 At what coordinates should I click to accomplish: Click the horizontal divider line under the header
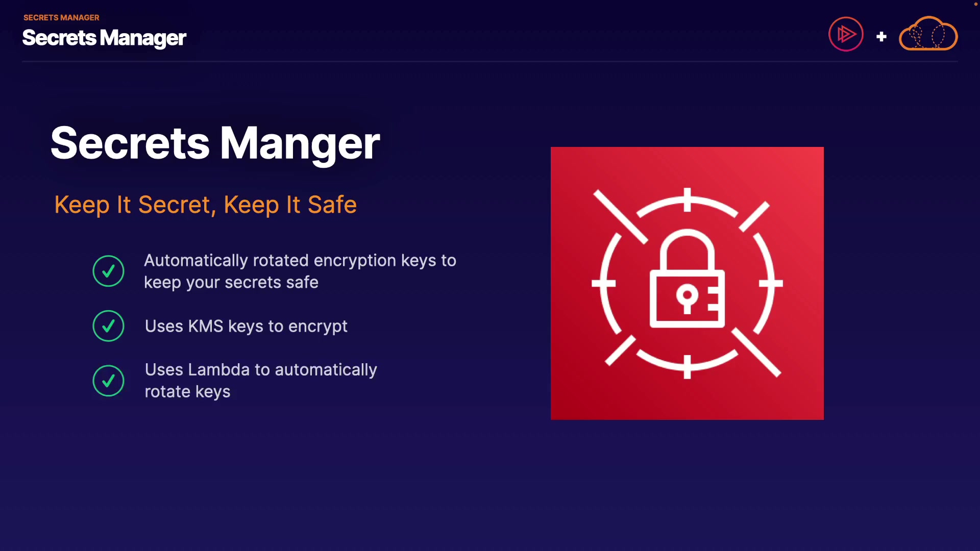[x=490, y=62]
